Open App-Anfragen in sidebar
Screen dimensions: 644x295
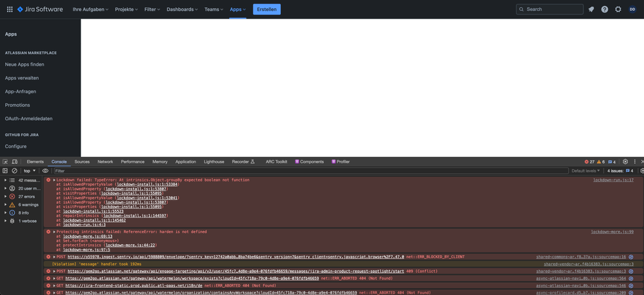(21, 92)
